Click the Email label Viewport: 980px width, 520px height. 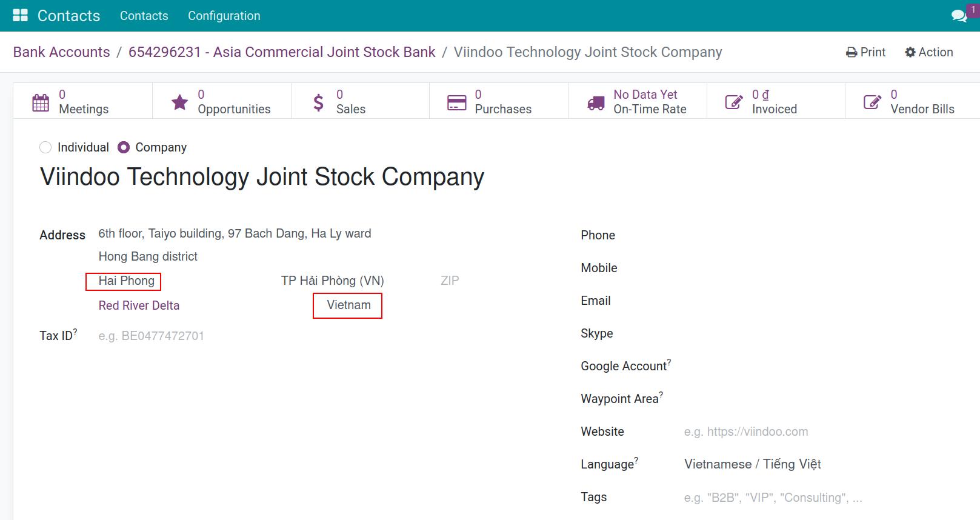596,301
